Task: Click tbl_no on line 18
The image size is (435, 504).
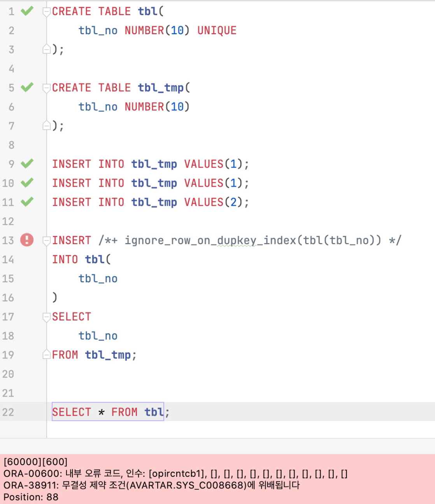Action: pyautogui.click(x=98, y=336)
